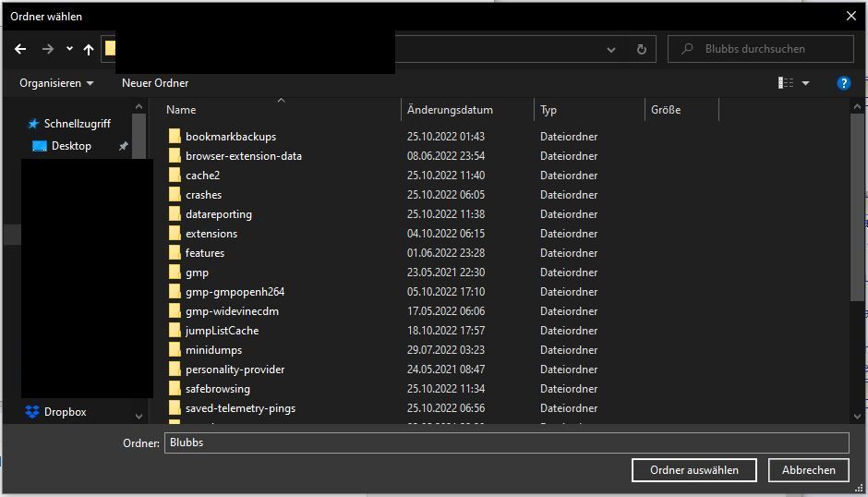
Task: Click the file list vertical scrollbar thumb
Action: (x=858, y=208)
